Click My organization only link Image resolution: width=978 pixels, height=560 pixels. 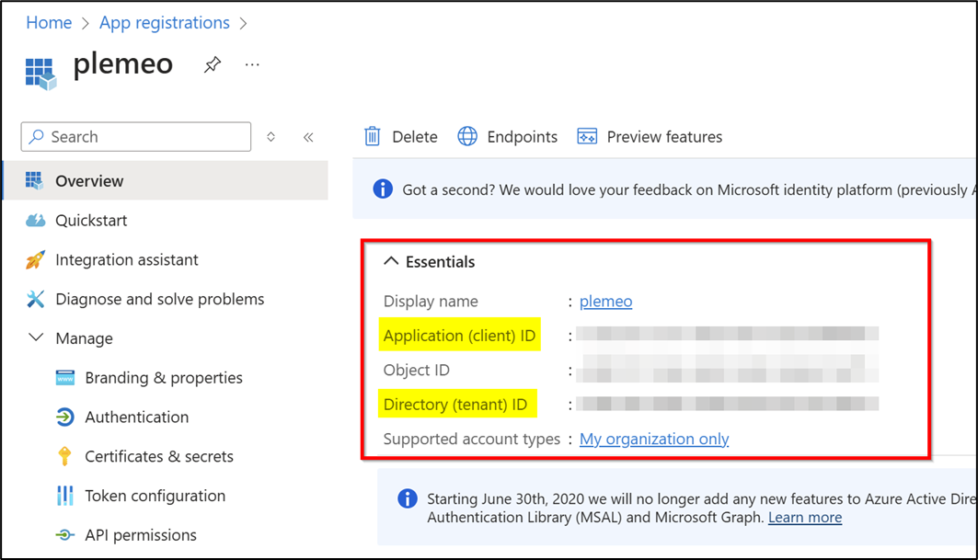[x=654, y=440]
